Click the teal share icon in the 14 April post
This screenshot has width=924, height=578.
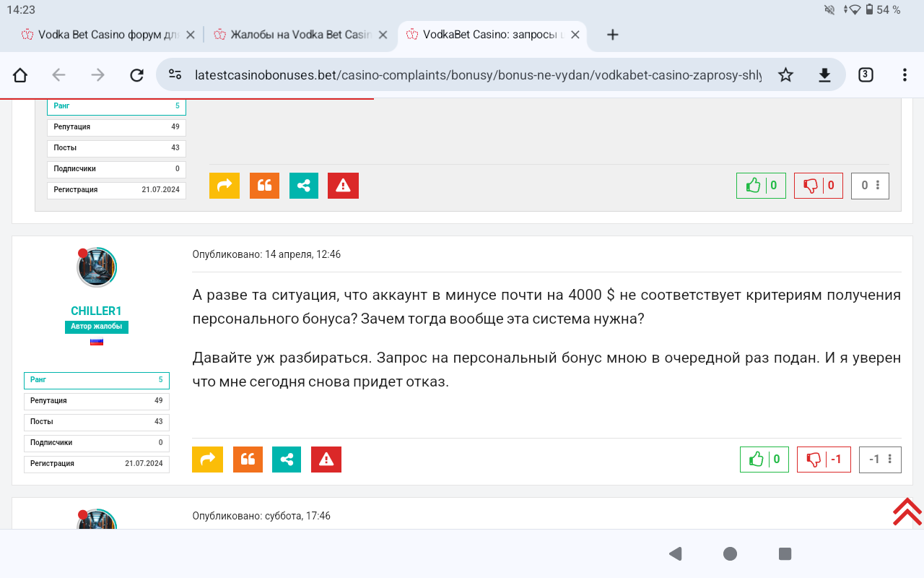287,460
